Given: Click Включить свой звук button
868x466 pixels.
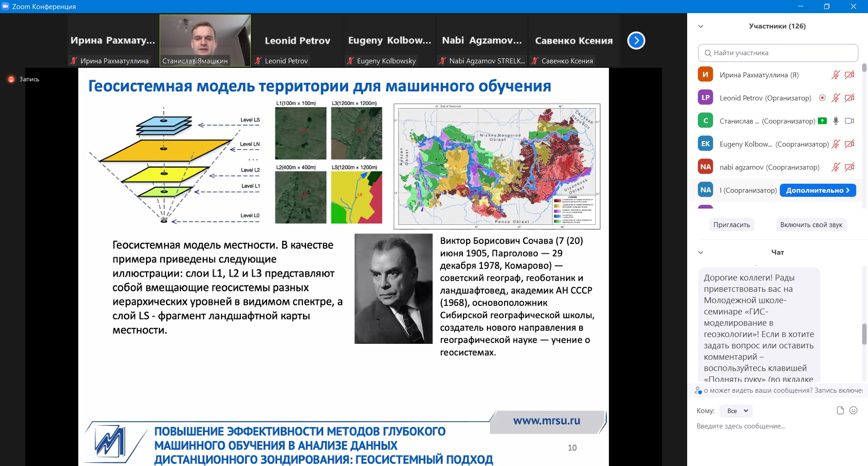Looking at the screenshot, I should (x=811, y=225).
